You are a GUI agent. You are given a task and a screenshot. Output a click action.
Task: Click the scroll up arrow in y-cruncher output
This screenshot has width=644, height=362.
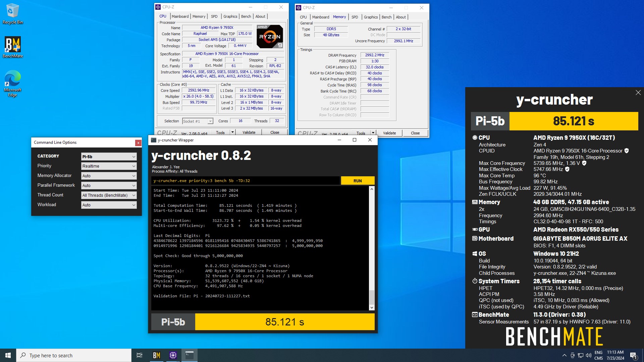coord(372,189)
